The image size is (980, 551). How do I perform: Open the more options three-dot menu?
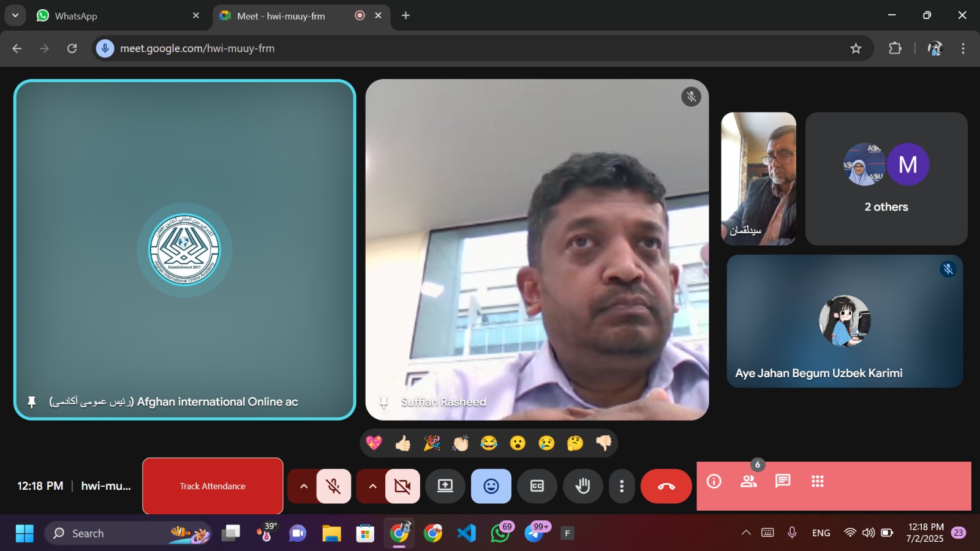622,486
